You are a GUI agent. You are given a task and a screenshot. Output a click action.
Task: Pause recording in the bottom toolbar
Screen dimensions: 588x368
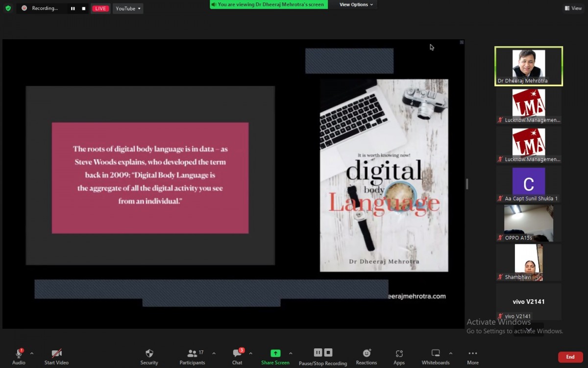coord(318,352)
